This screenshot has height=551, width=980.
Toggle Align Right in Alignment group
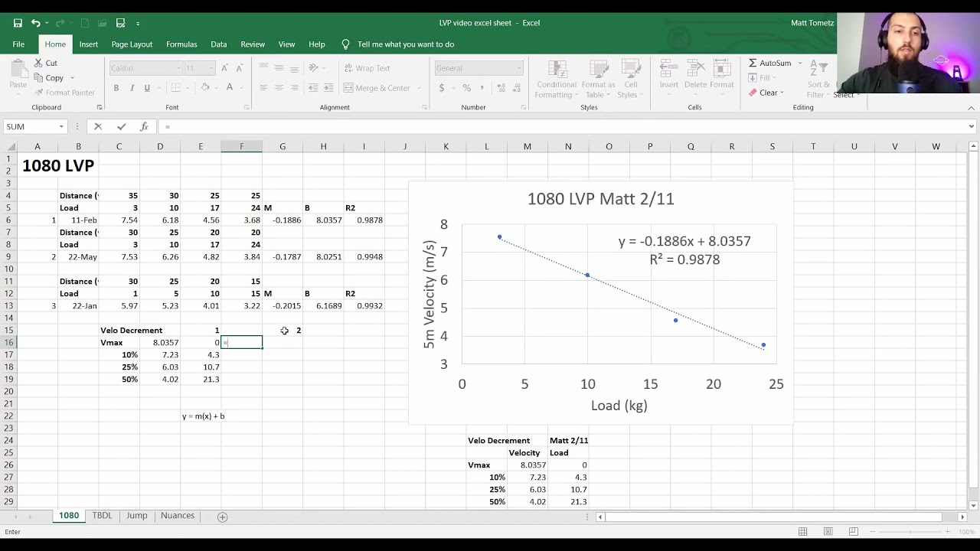(x=294, y=88)
